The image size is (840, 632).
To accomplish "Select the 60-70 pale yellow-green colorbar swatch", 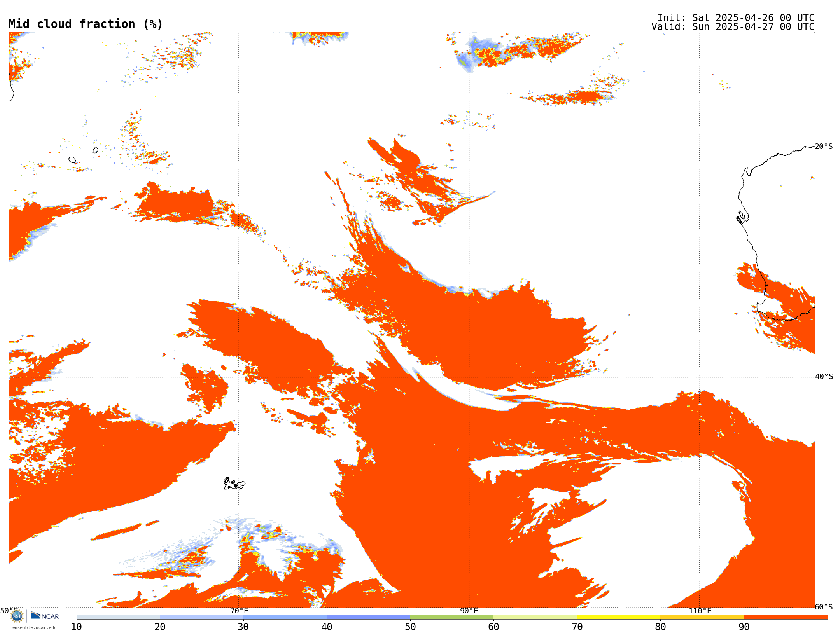I will click(535, 617).
